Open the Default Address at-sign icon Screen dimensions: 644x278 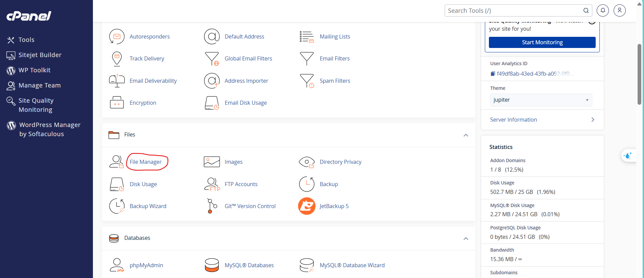tap(212, 36)
